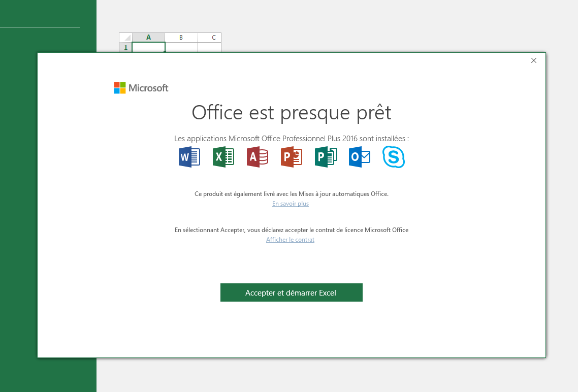Select column A header in the spreadsheet

pyautogui.click(x=148, y=37)
